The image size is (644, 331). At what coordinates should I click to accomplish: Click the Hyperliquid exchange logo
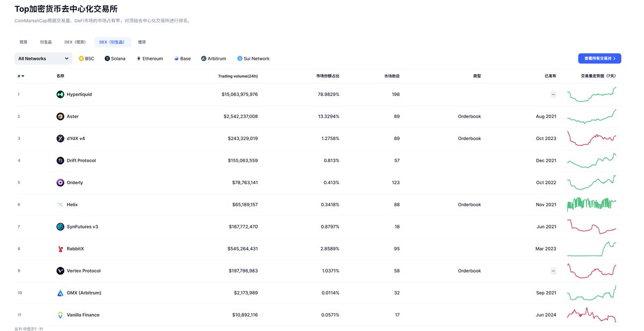coord(60,94)
